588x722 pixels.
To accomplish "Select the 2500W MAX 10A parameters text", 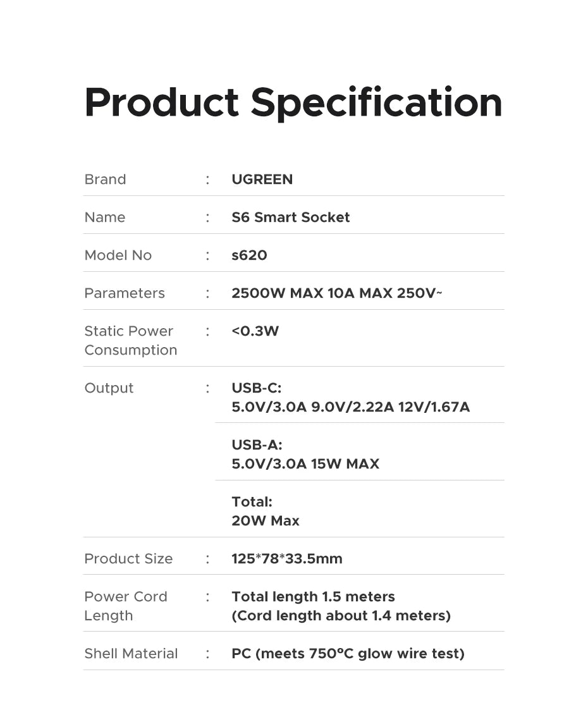I will 336,293.
